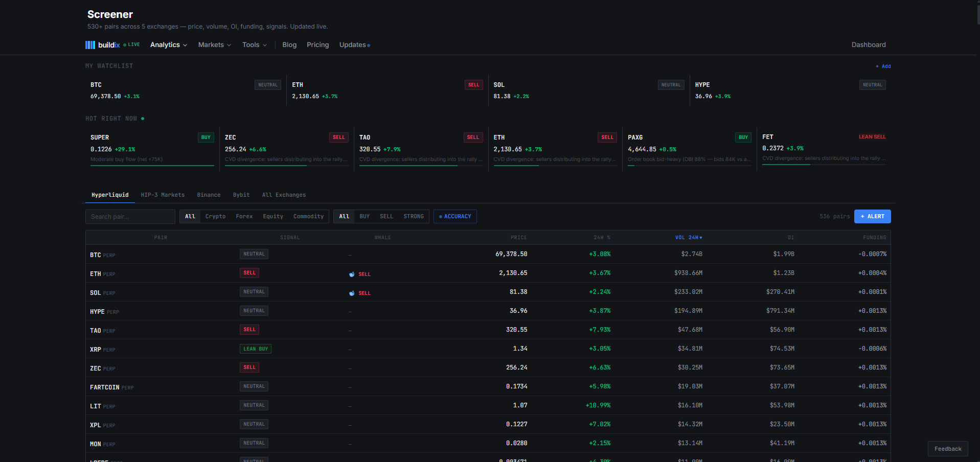Open the HYPE watchlist card
Image resolution: width=980 pixels, height=462 pixels.
pyautogui.click(x=790, y=90)
